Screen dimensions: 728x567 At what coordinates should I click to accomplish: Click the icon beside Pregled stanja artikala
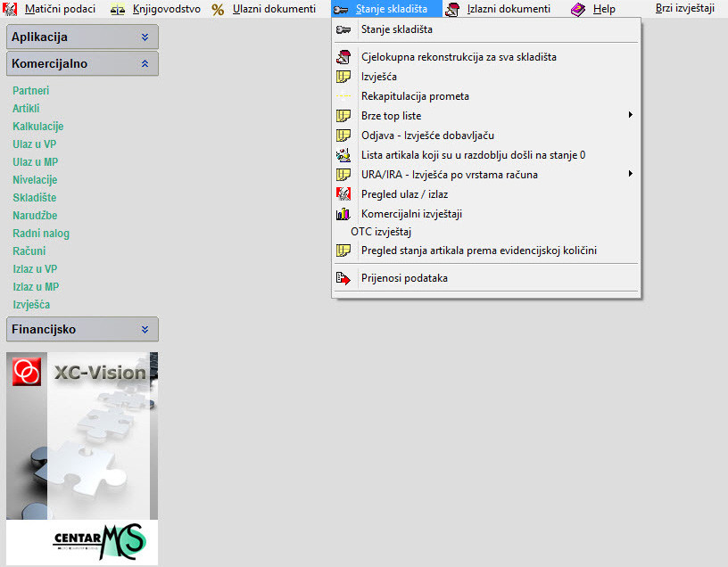(343, 251)
